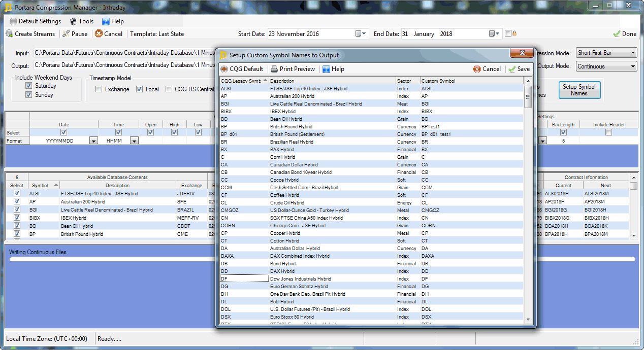Uncheck AP in Available Database Contents
Image resolution: width=644 pixels, height=350 pixels.
coord(17,201)
